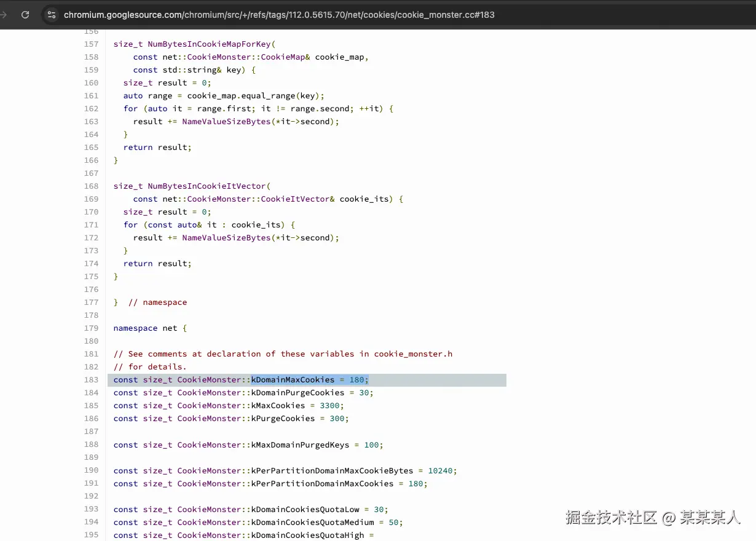Image resolution: width=756 pixels, height=541 pixels.
Task: Click kDomainPurgeCookies identifier on line 184
Action: click(x=297, y=393)
